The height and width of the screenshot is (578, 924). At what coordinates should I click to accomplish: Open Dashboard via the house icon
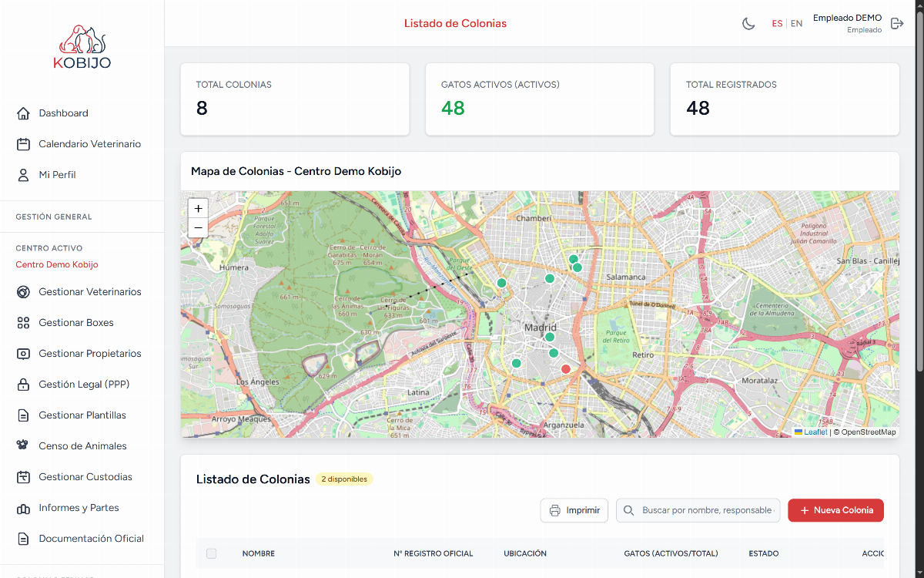click(x=23, y=113)
